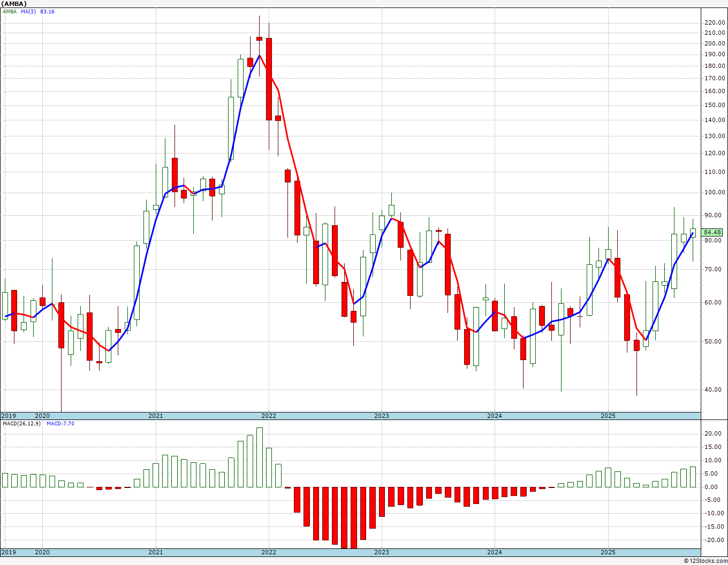Viewport: 728px width, 565px height.
Task: Select 200.00 on the price axis
Action: 715,43
